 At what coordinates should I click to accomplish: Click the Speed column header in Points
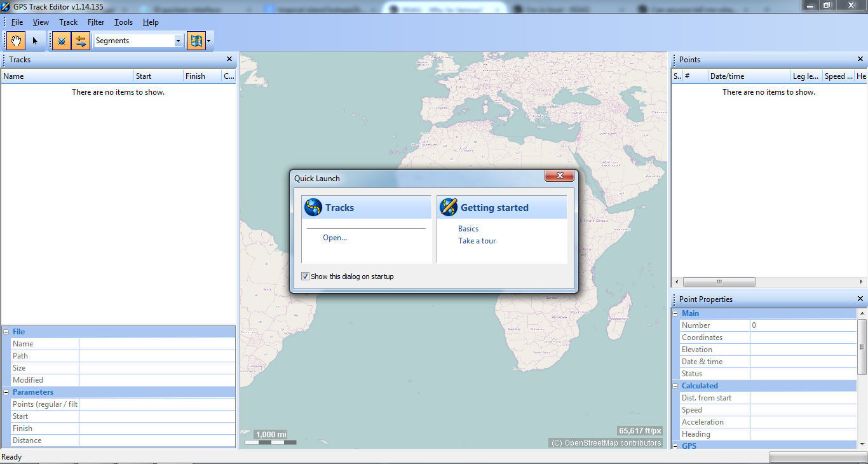pyautogui.click(x=838, y=76)
